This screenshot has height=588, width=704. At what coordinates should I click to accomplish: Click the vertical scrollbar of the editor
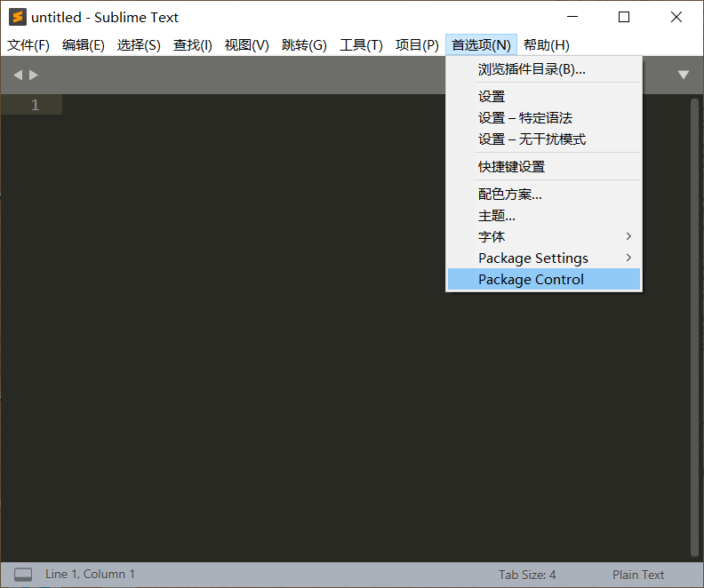click(694, 328)
